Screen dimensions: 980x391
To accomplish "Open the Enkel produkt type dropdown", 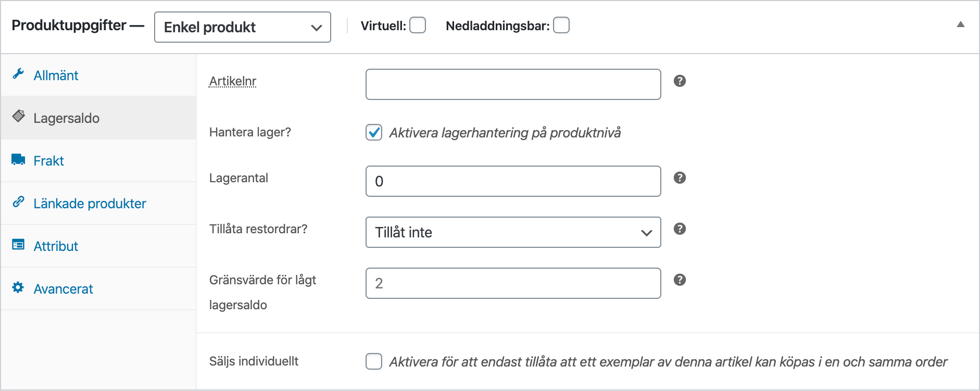I will pyautogui.click(x=243, y=27).
